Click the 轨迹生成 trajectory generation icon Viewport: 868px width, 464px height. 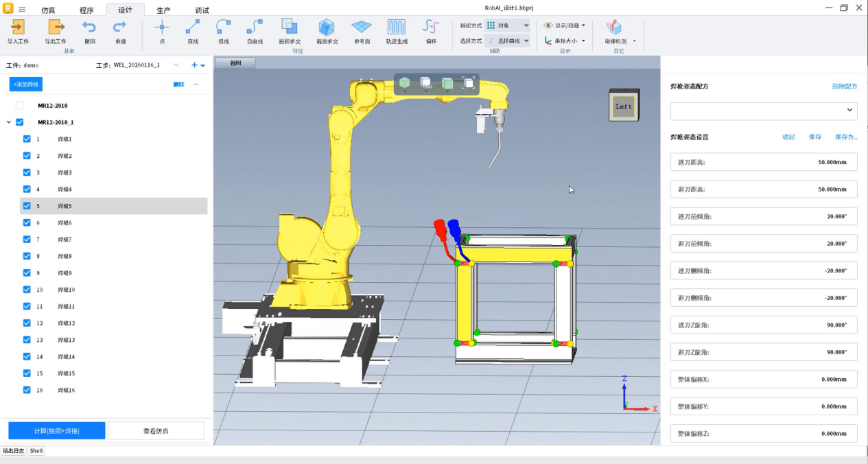396,27
